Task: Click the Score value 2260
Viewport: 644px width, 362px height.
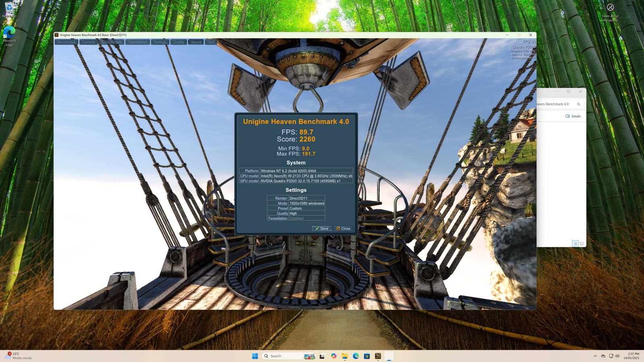Action: click(x=308, y=139)
